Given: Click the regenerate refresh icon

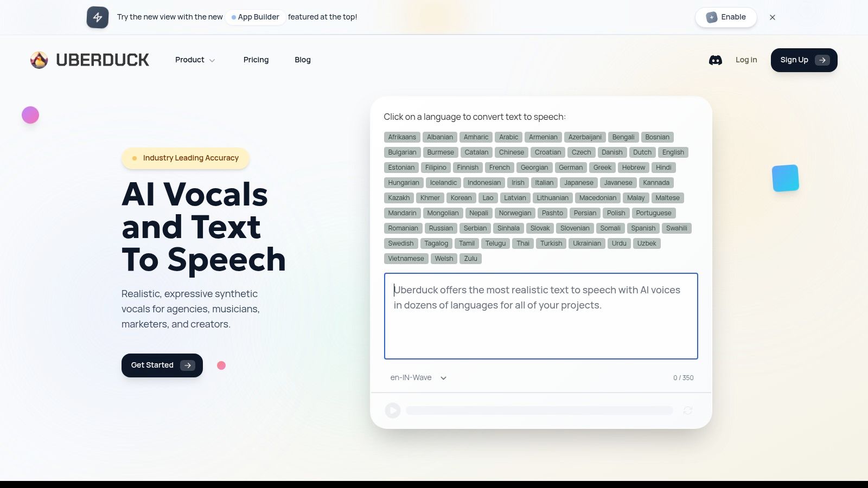Looking at the screenshot, I should (688, 410).
